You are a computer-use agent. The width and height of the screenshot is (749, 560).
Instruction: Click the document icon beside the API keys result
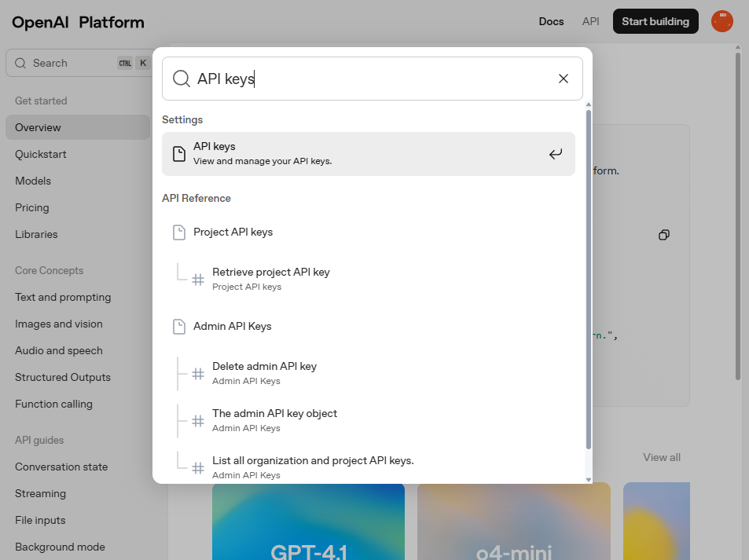(179, 154)
